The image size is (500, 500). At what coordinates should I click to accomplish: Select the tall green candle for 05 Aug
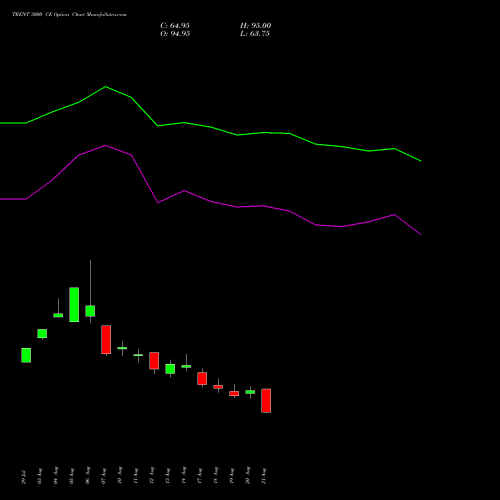(74, 304)
